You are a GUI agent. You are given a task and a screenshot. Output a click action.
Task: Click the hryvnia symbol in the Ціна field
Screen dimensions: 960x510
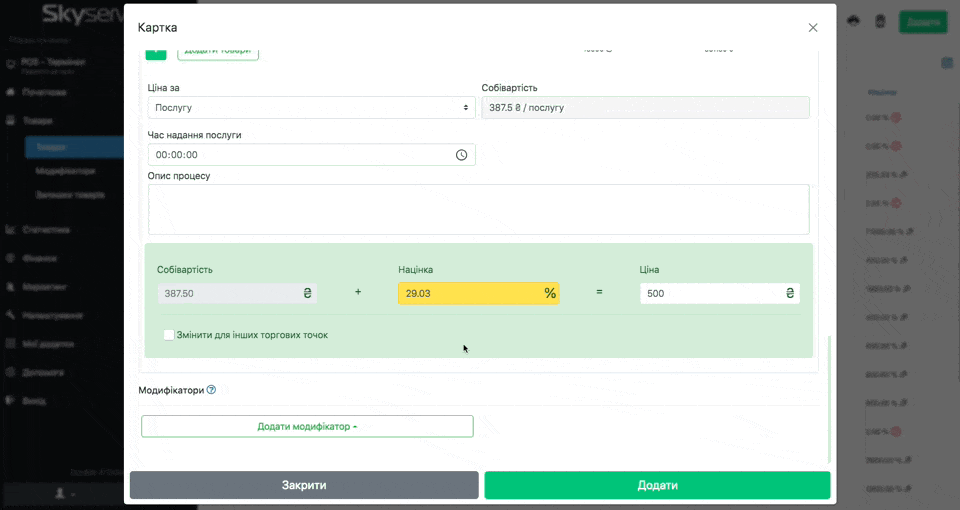coord(789,294)
